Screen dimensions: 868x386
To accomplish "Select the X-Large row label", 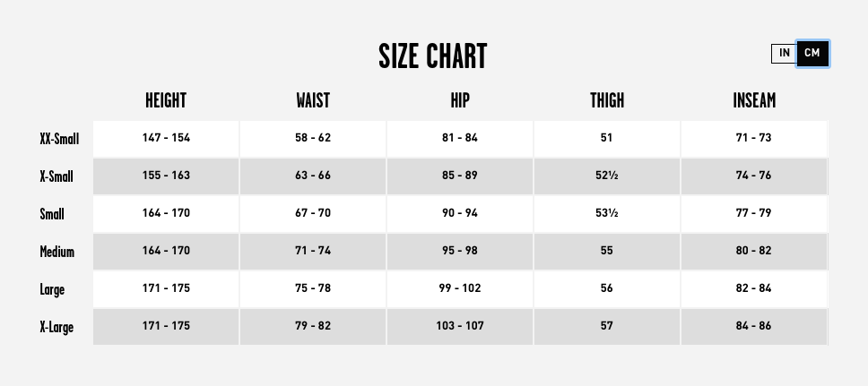I will pos(56,327).
